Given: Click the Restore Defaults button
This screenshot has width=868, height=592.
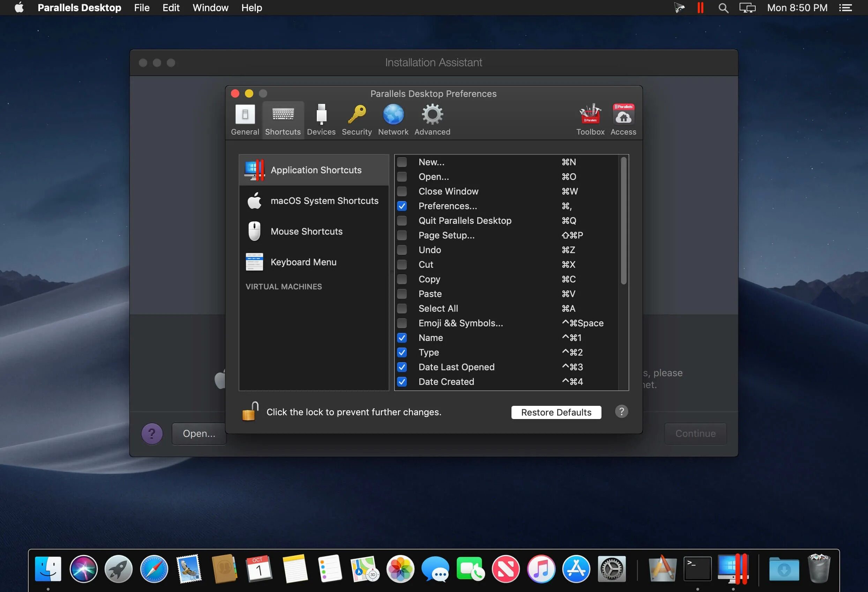Looking at the screenshot, I should click(556, 412).
